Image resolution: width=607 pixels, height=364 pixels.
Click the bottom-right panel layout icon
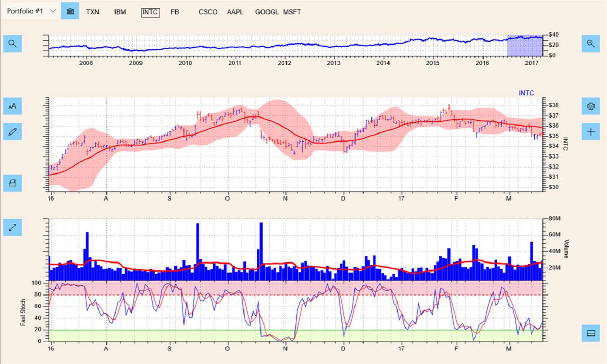(591, 333)
